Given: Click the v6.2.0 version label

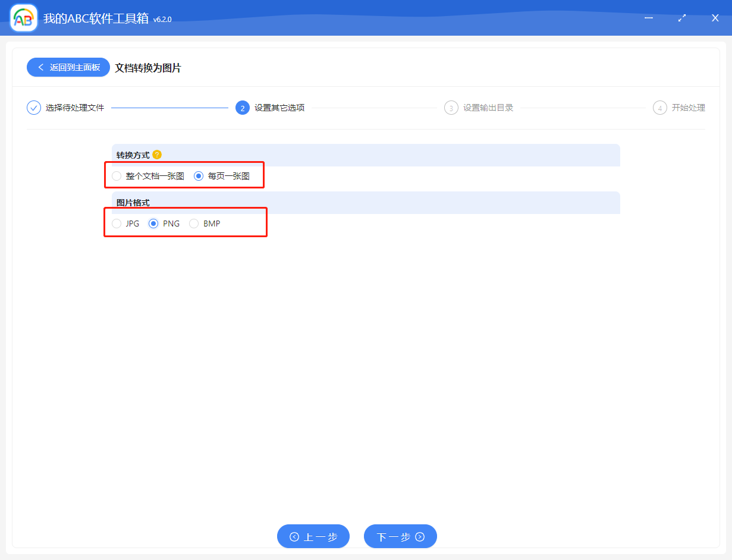Looking at the screenshot, I should 162,20.
